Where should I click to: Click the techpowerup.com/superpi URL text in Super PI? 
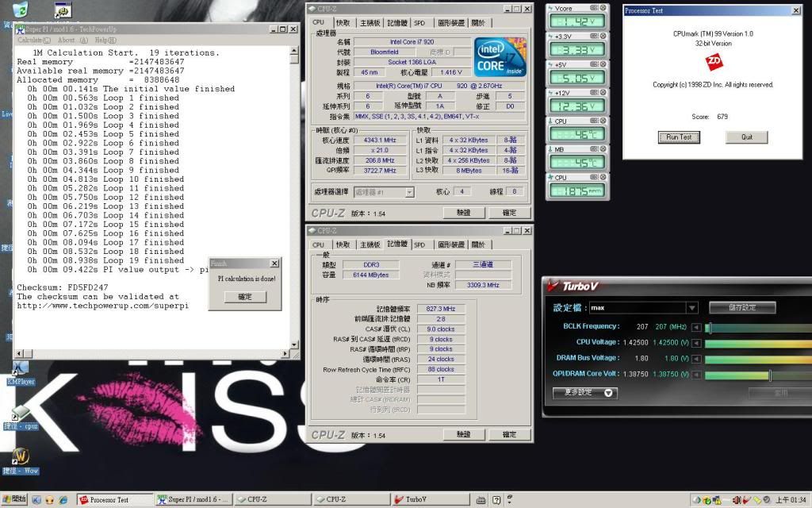tap(102, 306)
